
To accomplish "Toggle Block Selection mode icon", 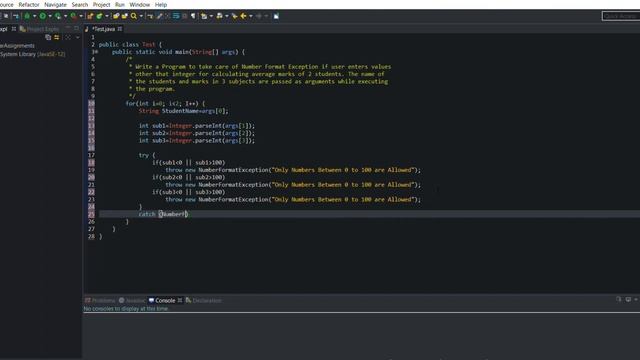I will [x=184, y=16].
